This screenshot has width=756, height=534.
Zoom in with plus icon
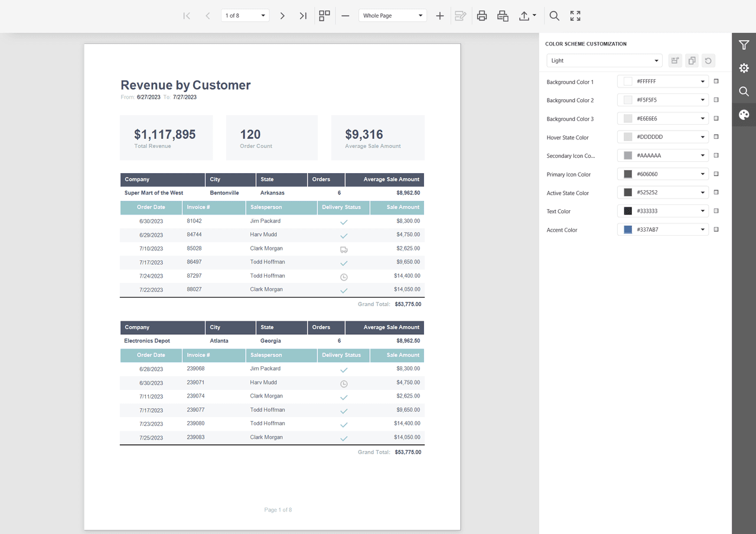click(439, 16)
